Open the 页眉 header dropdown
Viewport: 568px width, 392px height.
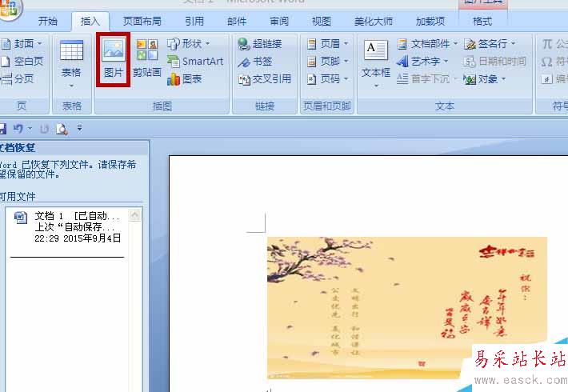[327, 44]
